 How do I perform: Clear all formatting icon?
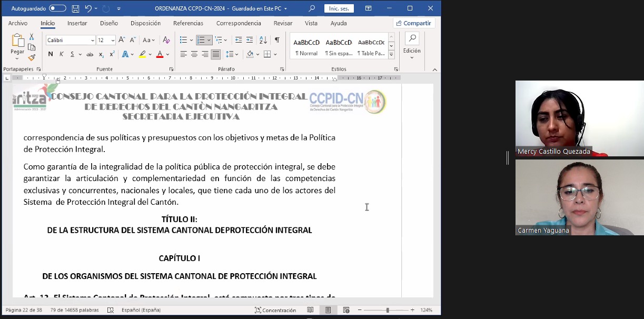pyautogui.click(x=166, y=40)
